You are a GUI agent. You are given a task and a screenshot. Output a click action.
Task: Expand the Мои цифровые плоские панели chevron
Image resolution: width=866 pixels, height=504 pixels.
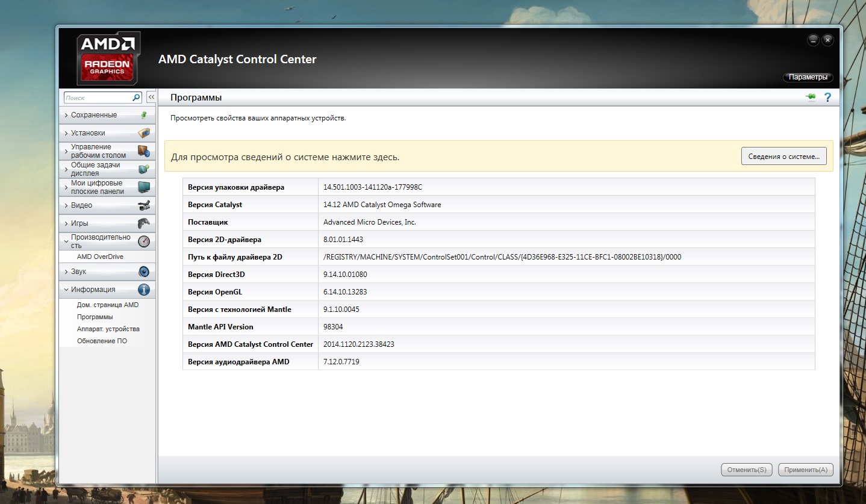pyautogui.click(x=66, y=187)
